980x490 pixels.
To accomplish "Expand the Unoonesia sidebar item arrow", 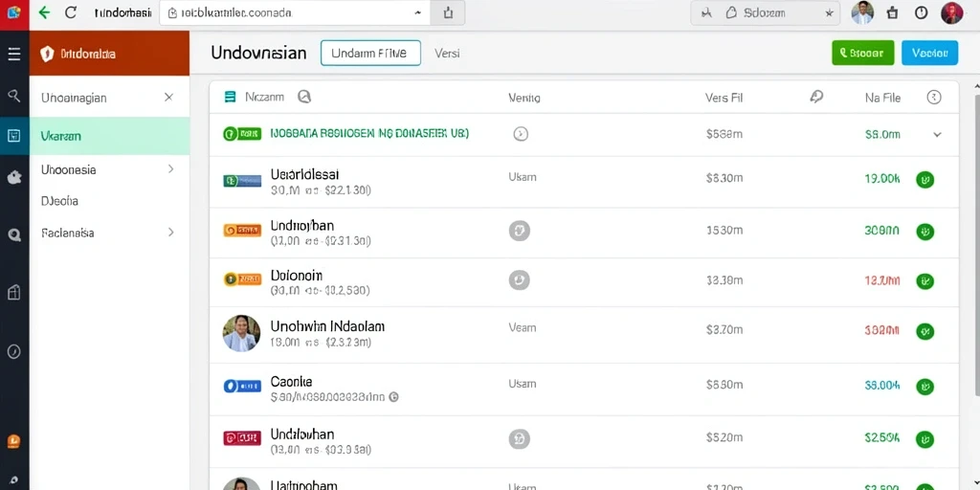I will pos(170,168).
